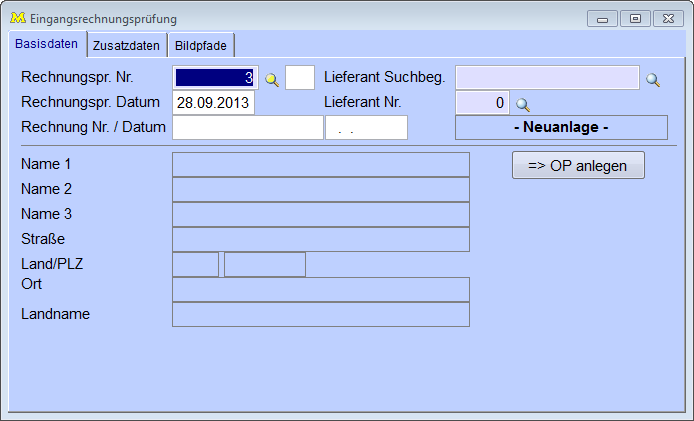Click the - Neuanlage - status box
The height and width of the screenshot is (421, 694).
(561, 128)
